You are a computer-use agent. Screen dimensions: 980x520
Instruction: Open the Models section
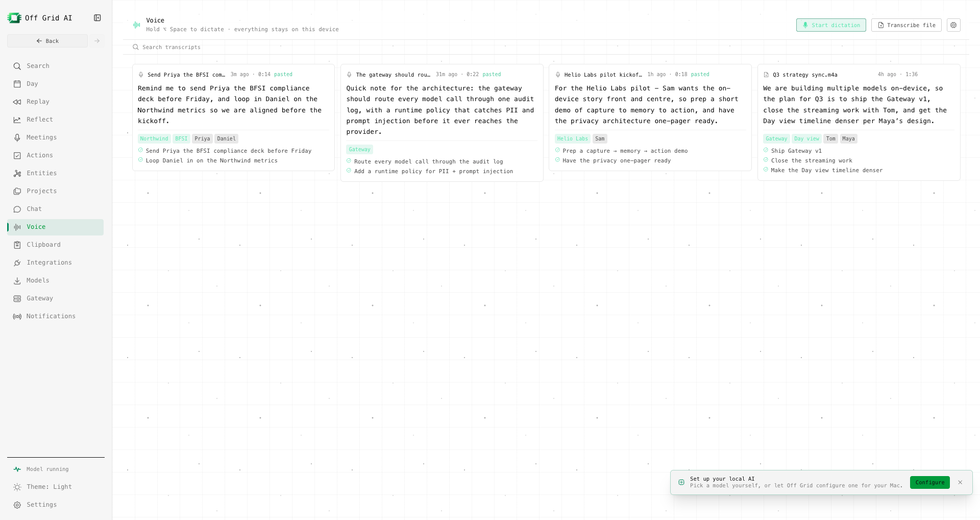click(x=55, y=280)
